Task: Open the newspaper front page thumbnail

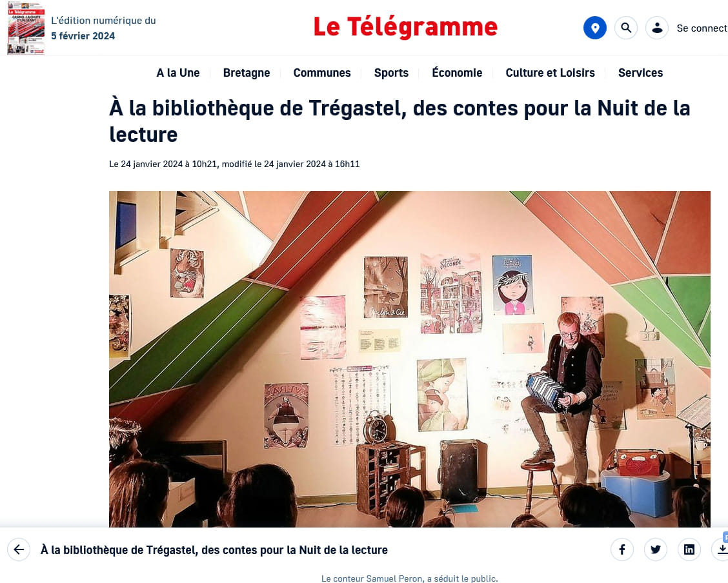Action: (x=26, y=28)
